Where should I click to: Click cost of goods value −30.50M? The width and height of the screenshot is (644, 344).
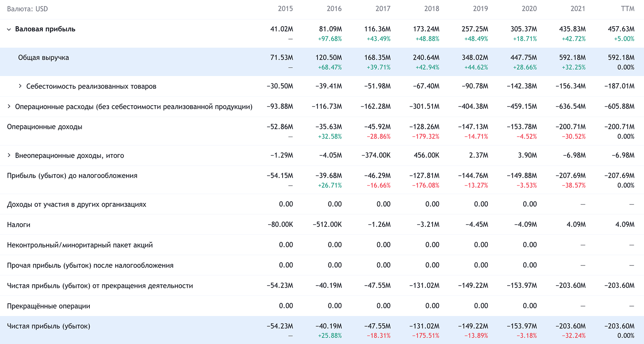pos(280,86)
